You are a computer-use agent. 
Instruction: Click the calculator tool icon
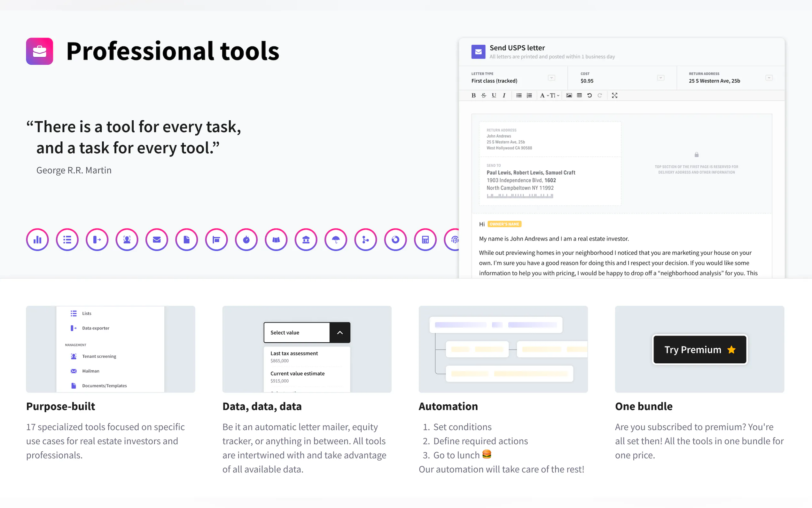click(x=425, y=240)
